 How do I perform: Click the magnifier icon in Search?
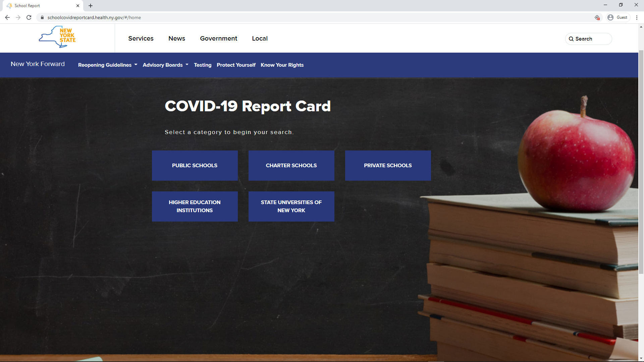point(571,39)
